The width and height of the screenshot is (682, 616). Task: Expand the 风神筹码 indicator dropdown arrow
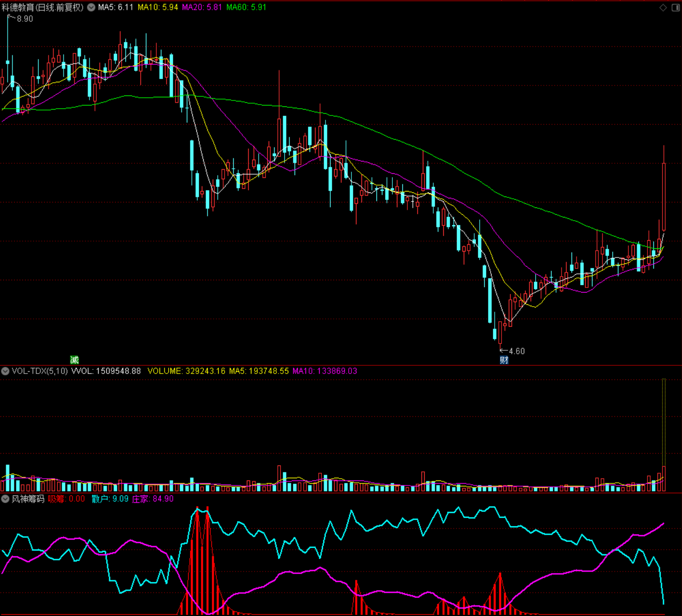point(5,499)
